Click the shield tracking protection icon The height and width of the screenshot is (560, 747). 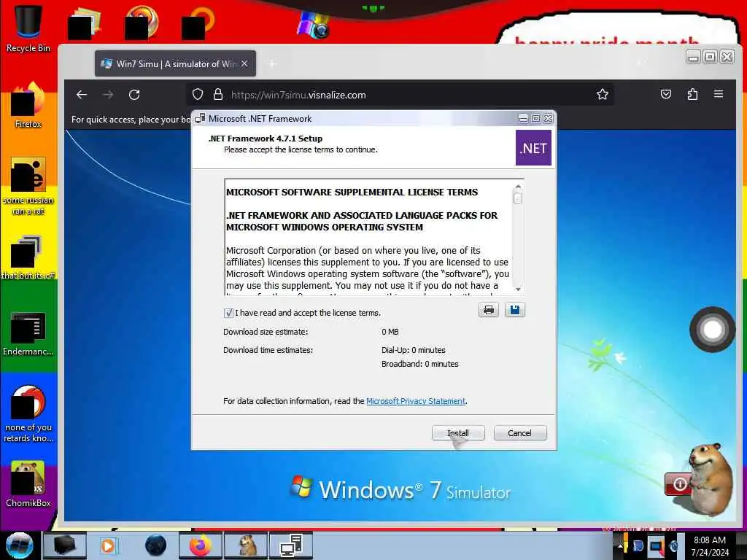pos(198,94)
